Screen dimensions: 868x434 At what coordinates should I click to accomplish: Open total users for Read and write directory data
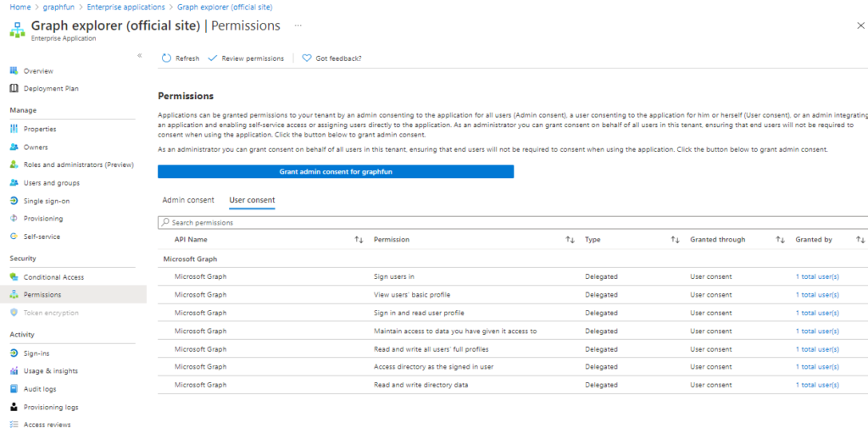(x=817, y=385)
